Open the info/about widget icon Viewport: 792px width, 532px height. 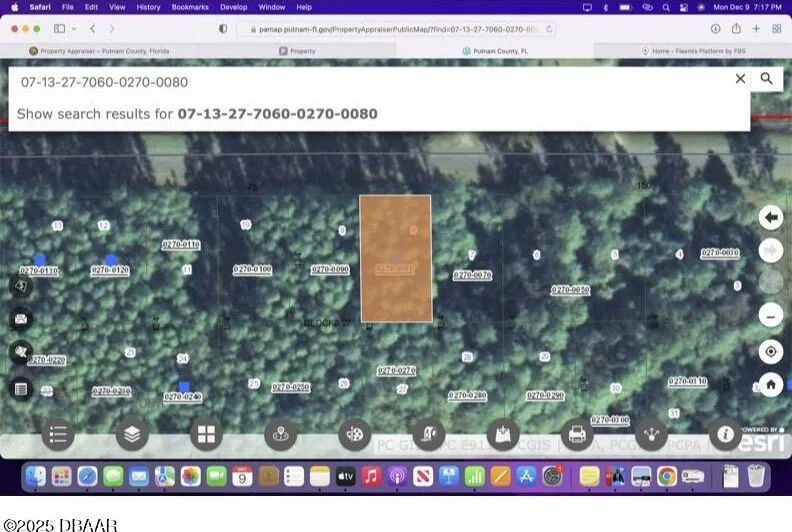point(724,434)
